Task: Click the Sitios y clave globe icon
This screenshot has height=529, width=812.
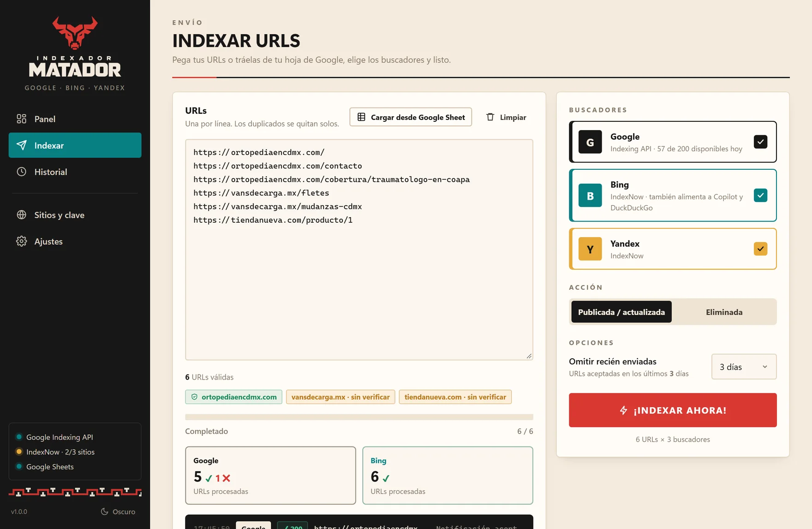Action: coord(22,215)
